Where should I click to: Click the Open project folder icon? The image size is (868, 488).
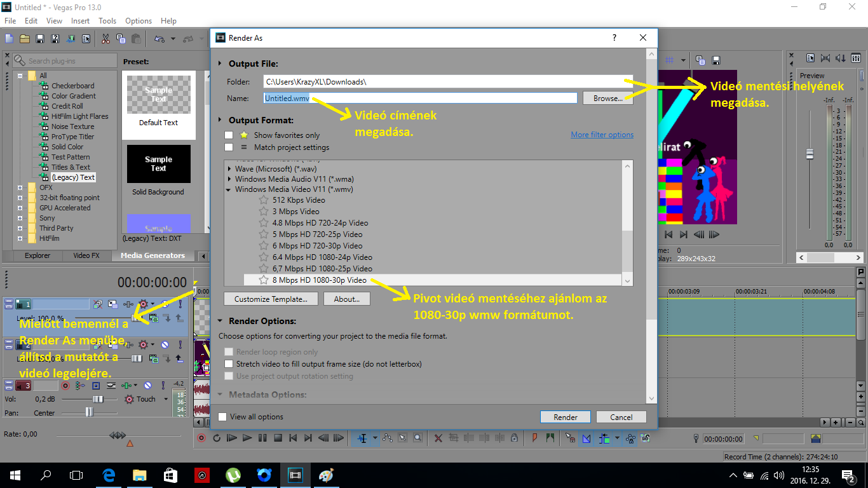click(x=25, y=39)
